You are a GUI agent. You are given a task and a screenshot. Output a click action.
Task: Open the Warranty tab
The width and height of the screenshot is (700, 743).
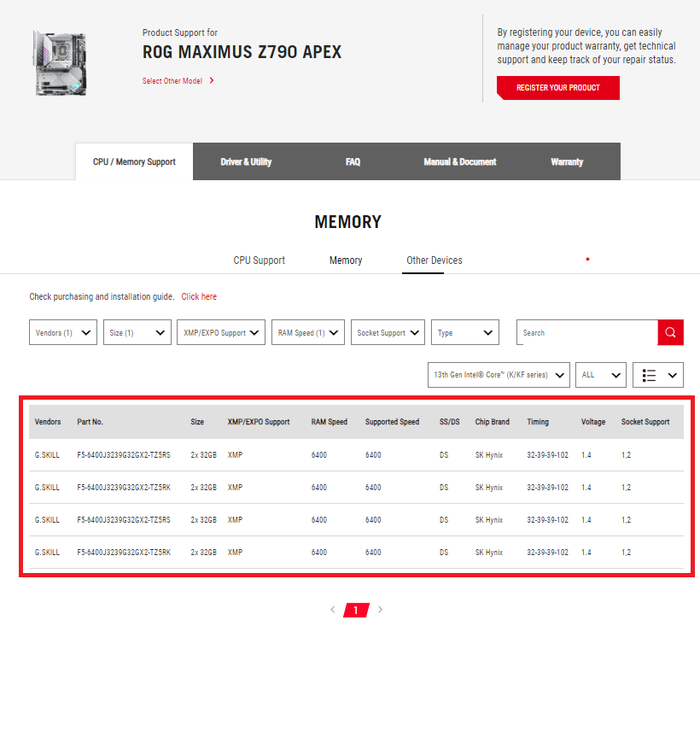567,161
